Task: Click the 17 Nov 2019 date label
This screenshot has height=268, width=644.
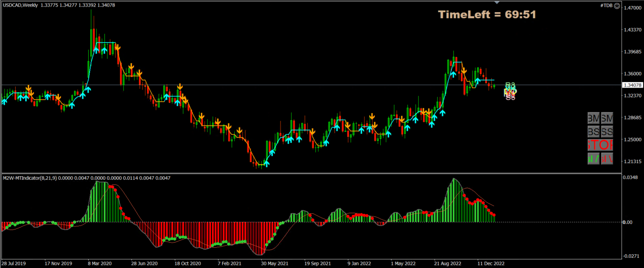Action: [59, 264]
